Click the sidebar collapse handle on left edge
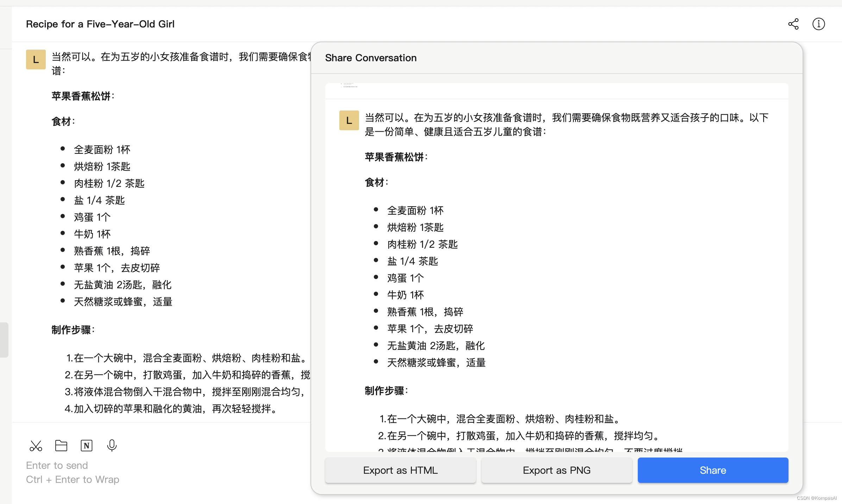The width and height of the screenshot is (842, 504). pos(4,340)
